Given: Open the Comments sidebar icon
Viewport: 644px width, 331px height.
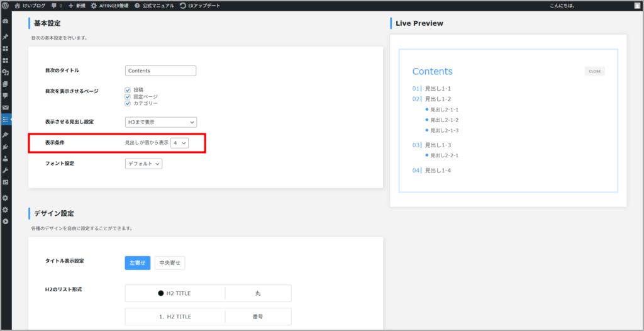Looking at the screenshot, I should coord(6,96).
